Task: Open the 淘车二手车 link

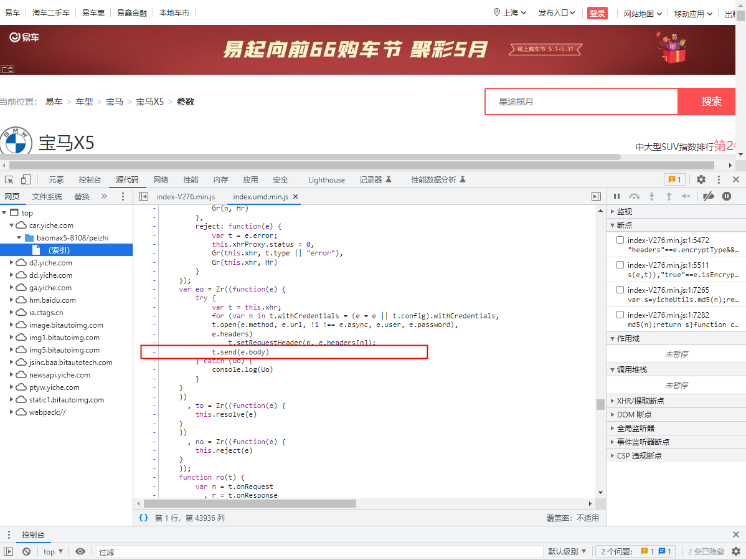Action: click(x=51, y=13)
